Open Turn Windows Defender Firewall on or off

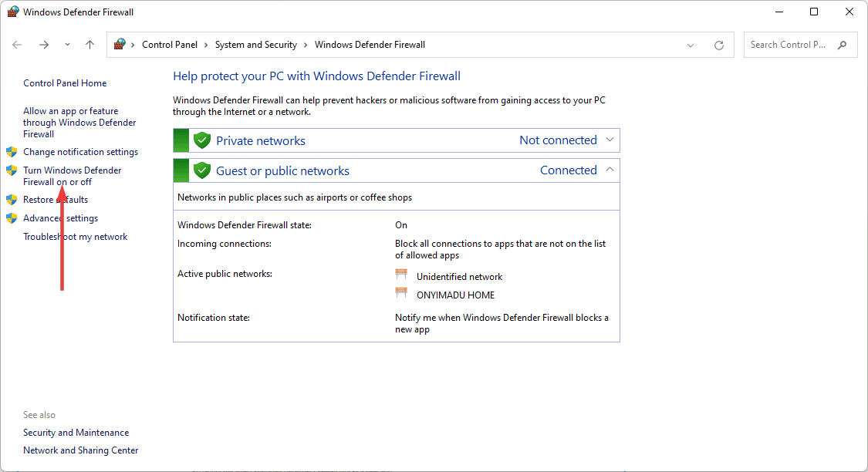tap(72, 176)
